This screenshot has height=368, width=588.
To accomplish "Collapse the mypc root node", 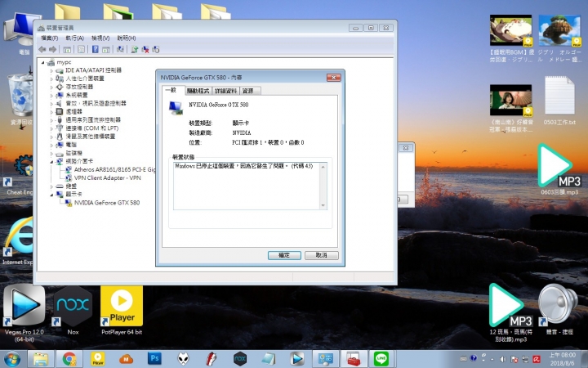I will point(42,62).
